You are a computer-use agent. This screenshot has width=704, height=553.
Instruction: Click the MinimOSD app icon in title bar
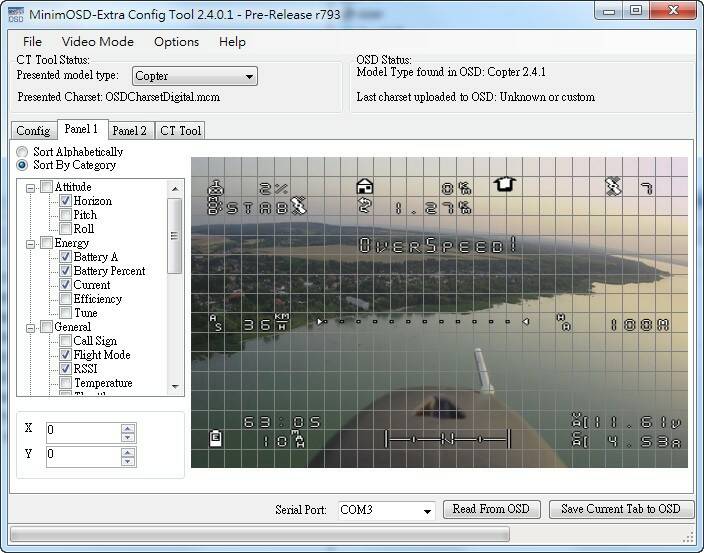pos(16,11)
